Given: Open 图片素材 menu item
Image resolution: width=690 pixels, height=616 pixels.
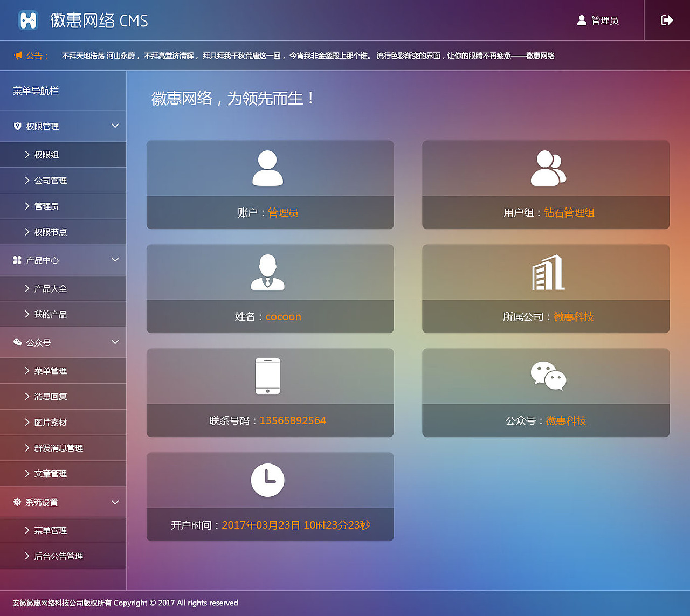Looking at the screenshot, I should (x=63, y=422).
